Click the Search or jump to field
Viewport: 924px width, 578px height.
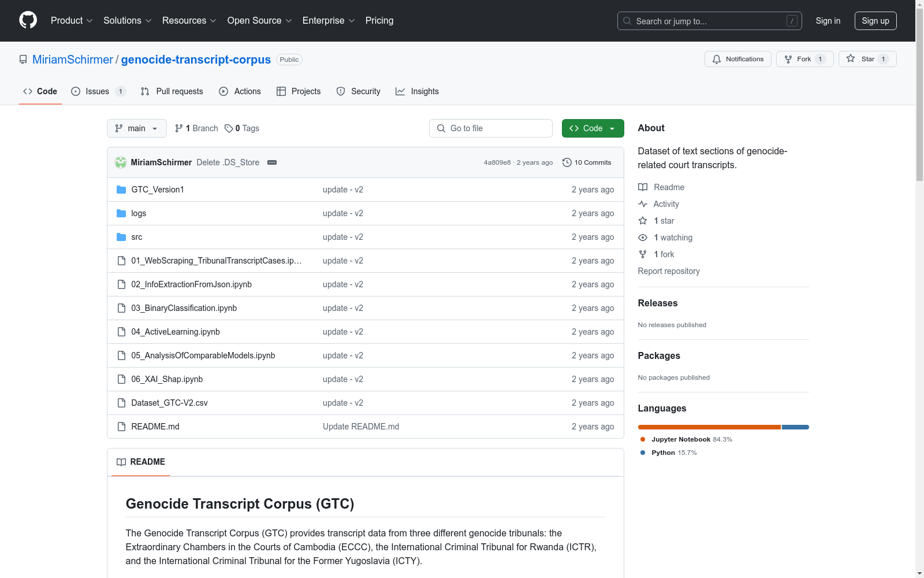[710, 21]
